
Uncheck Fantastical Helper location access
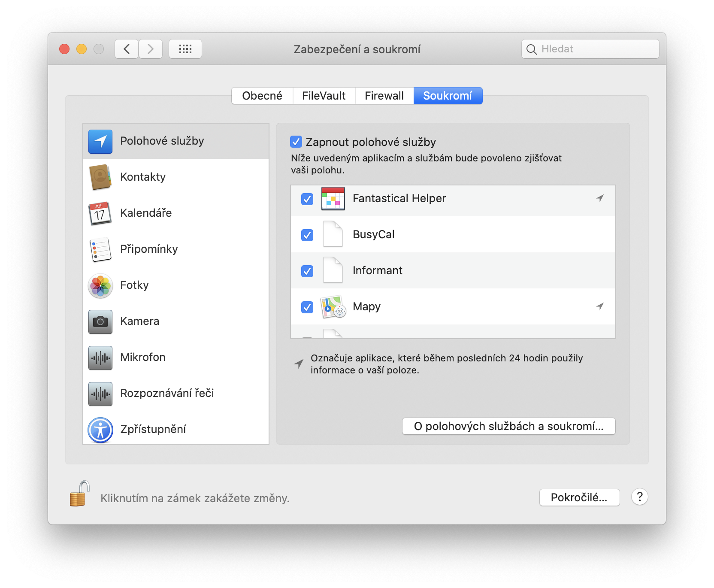click(307, 199)
